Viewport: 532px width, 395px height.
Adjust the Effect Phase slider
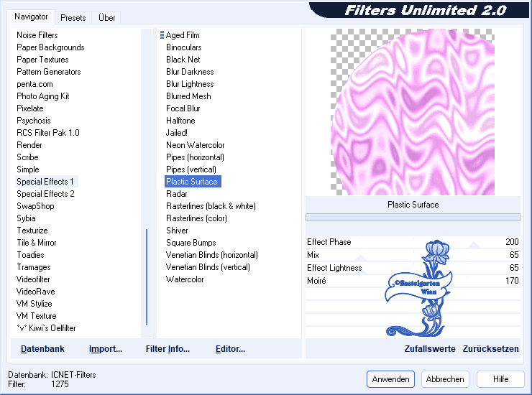tap(413, 242)
